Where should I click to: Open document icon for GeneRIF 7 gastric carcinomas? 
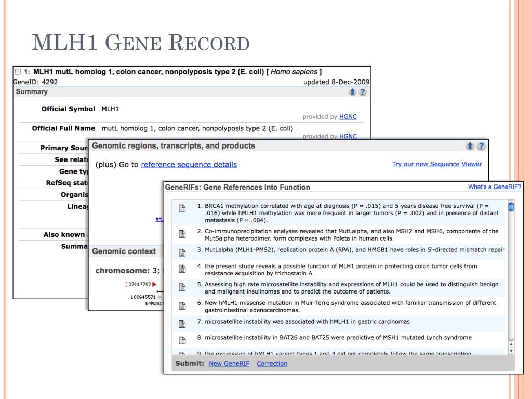[182, 324]
